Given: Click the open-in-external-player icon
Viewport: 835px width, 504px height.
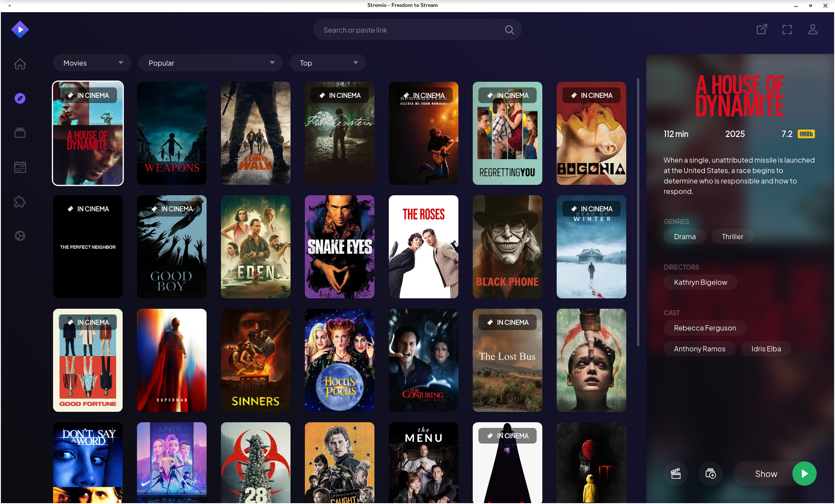Looking at the screenshot, I should coord(762,29).
